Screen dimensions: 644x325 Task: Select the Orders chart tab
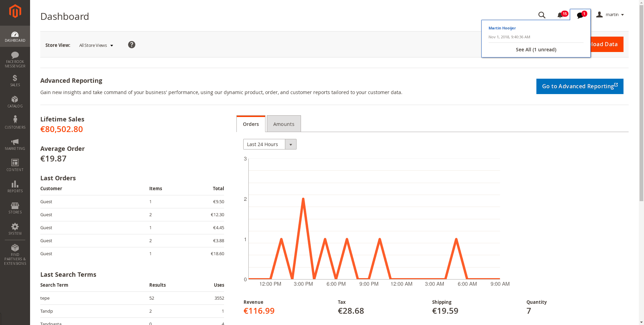[x=251, y=124]
